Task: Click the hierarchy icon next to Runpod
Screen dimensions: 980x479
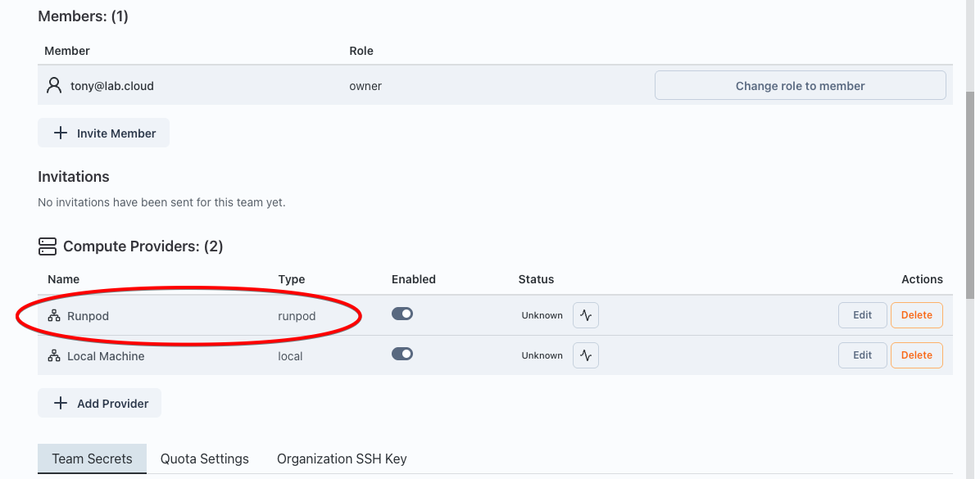Action: [x=54, y=315]
